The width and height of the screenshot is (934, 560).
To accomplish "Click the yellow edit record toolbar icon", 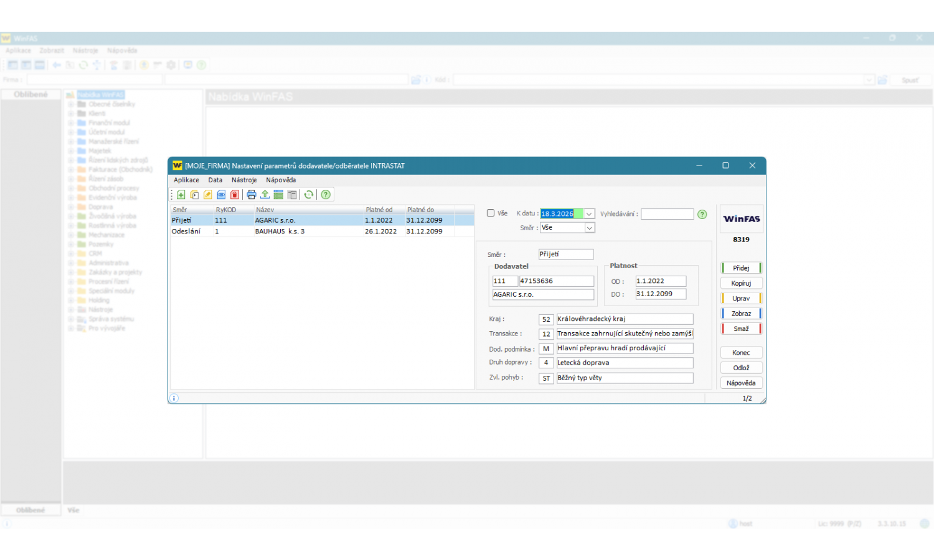I will 208,195.
